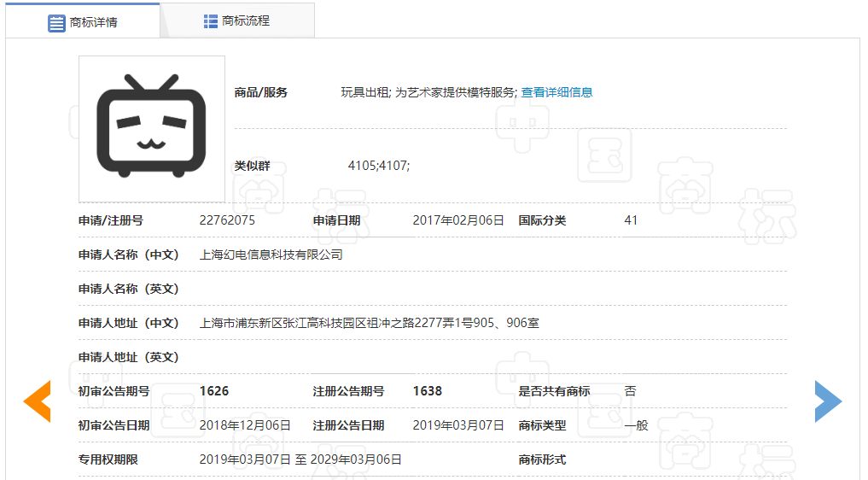Click the 商品/服务 label
Viewport: 868px width, 480px height.
click(x=260, y=92)
